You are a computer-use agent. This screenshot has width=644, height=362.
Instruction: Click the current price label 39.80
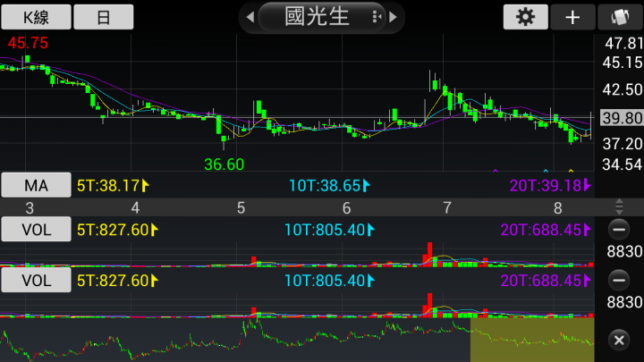pos(622,118)
